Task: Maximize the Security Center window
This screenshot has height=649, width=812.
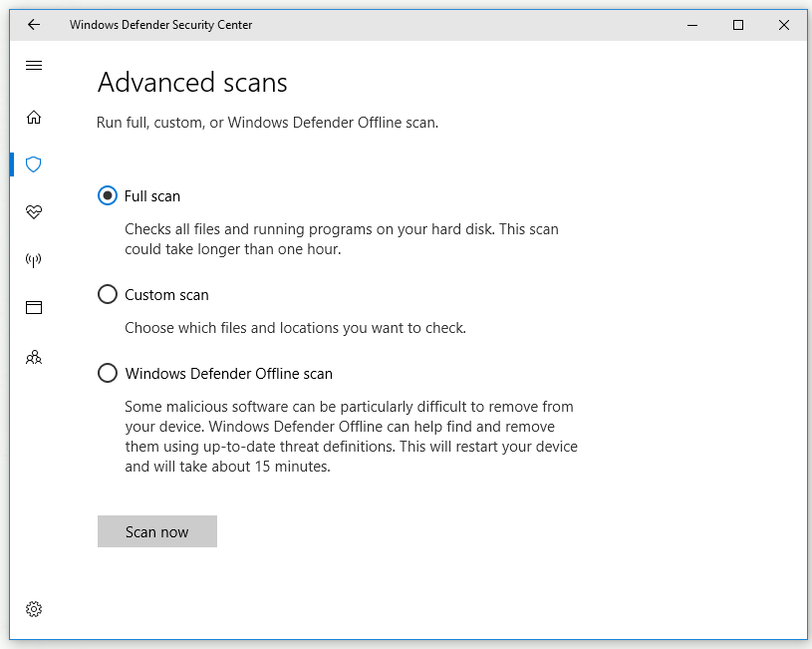Action: coord(738,25)
